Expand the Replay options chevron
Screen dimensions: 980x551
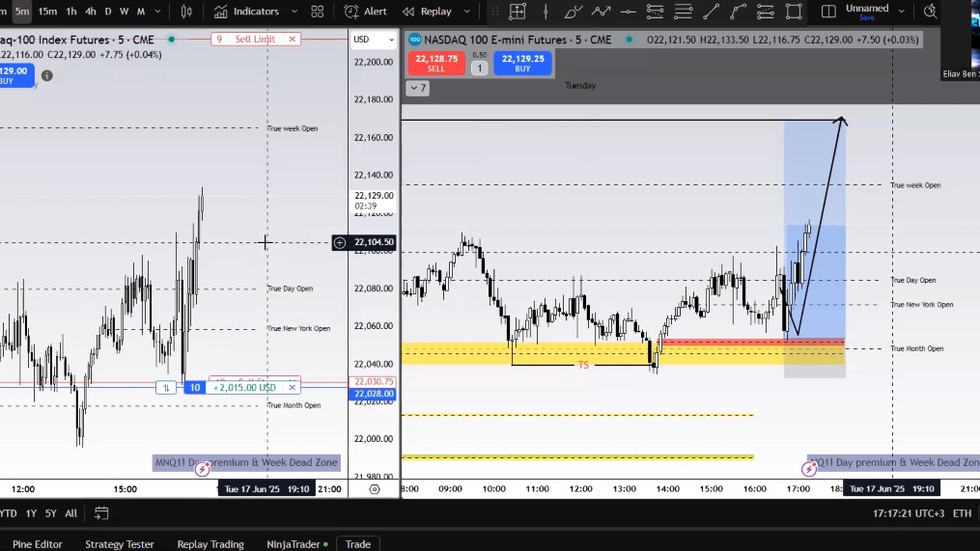tap(466, 12)
